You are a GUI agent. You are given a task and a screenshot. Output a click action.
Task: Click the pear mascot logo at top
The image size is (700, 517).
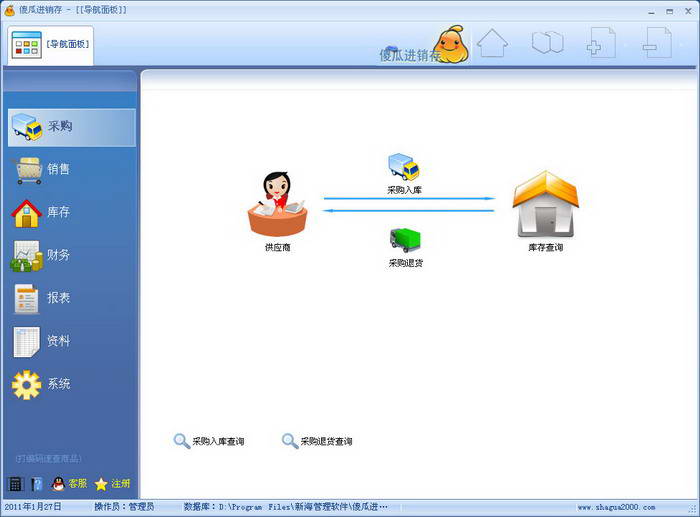451,44
